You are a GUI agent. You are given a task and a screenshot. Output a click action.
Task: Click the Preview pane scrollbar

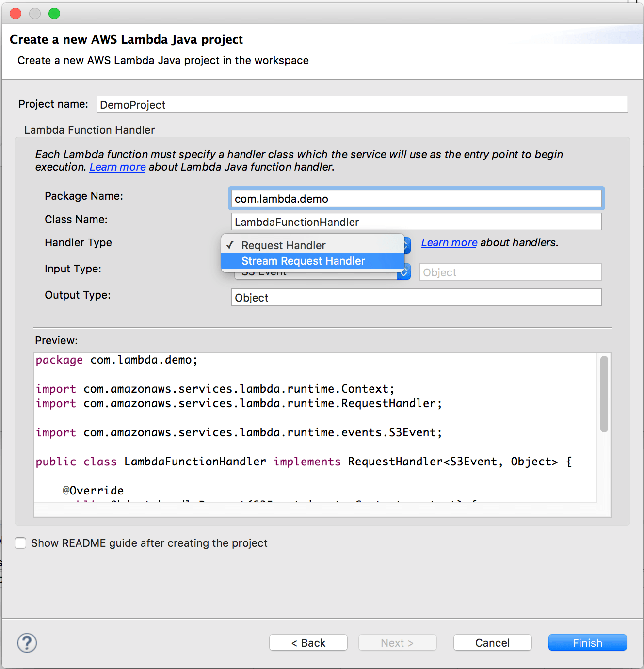[604, 394]
